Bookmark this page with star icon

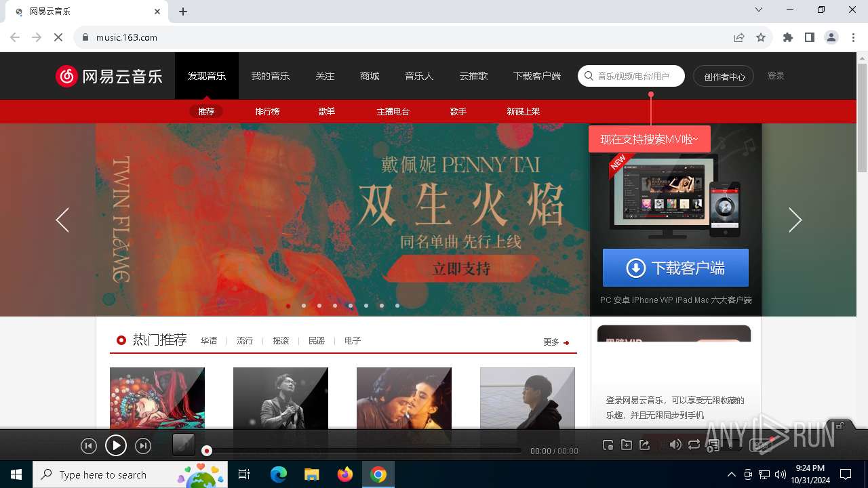761,37
